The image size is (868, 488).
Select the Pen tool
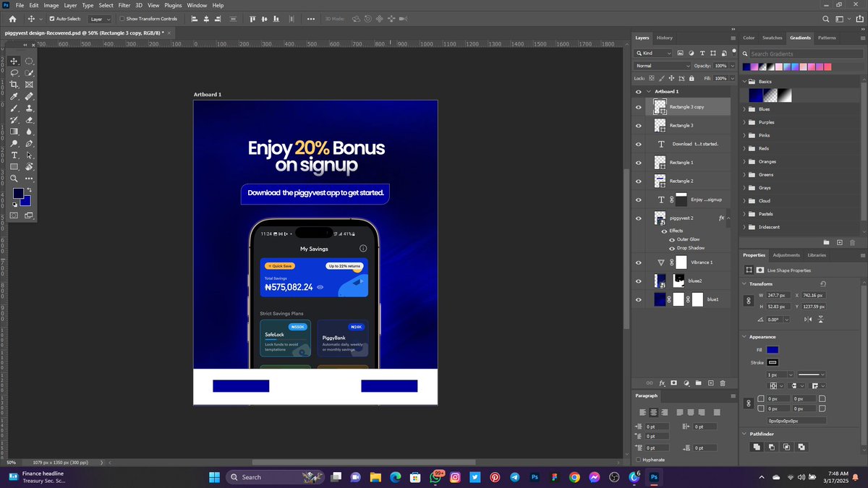coord(29,143)
